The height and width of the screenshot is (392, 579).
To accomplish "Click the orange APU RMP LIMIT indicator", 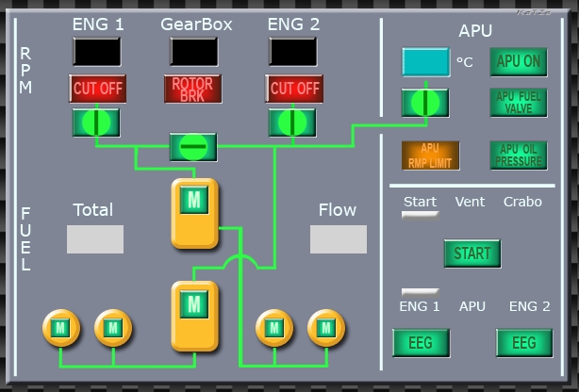I will tap(430, 155).
